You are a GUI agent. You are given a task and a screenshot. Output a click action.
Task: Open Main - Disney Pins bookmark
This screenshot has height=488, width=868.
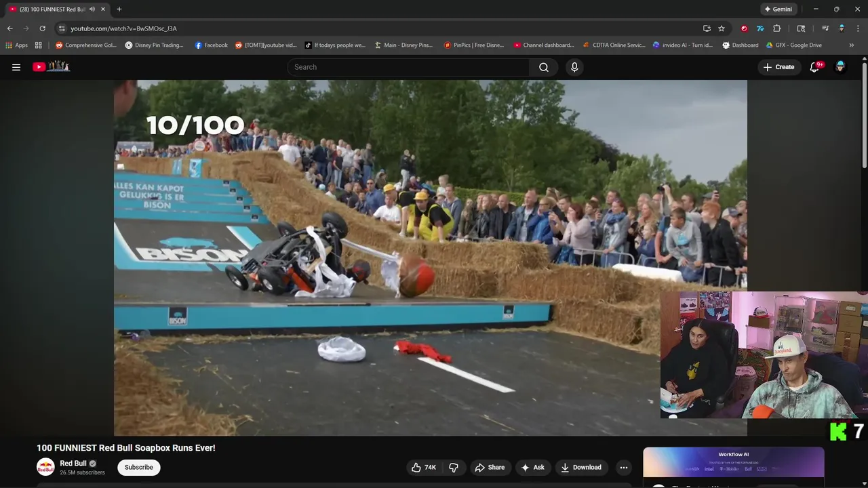pos(403,45)
